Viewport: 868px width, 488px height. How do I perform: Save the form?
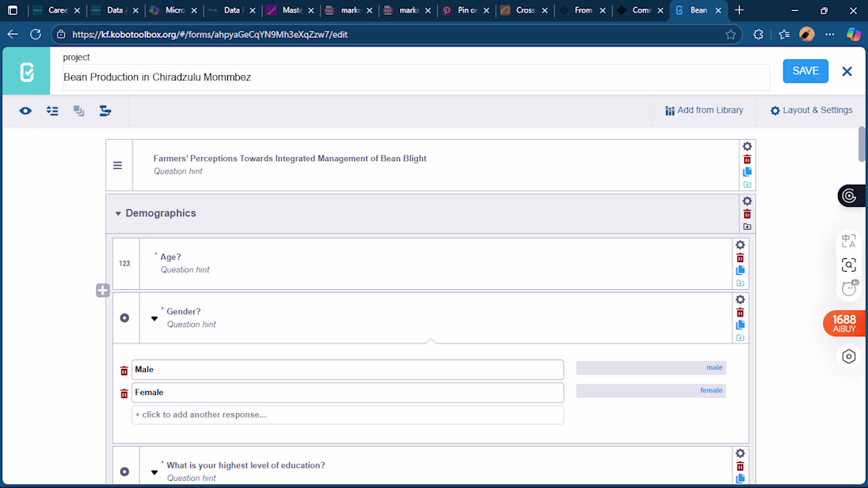point(805,71)
